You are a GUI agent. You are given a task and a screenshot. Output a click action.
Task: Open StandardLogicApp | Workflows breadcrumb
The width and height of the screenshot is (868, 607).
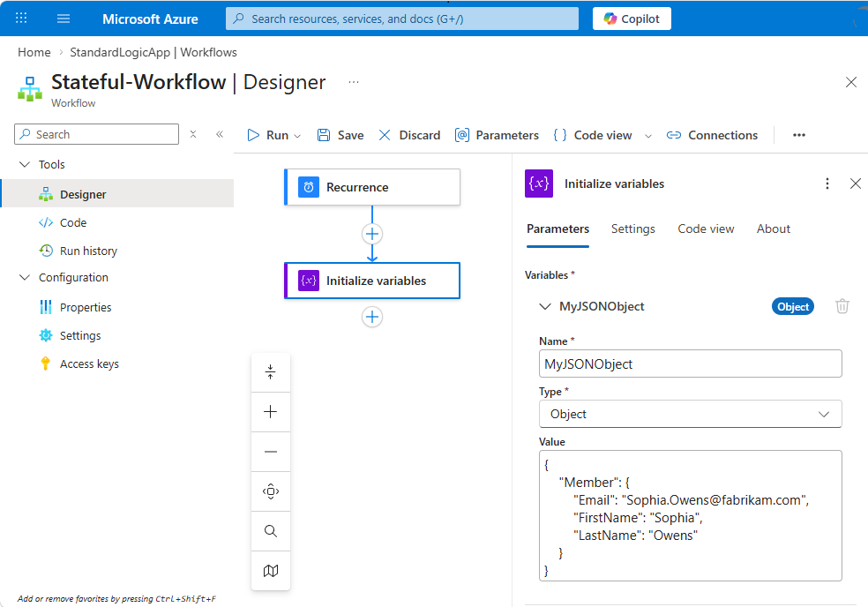click(153, 52)
